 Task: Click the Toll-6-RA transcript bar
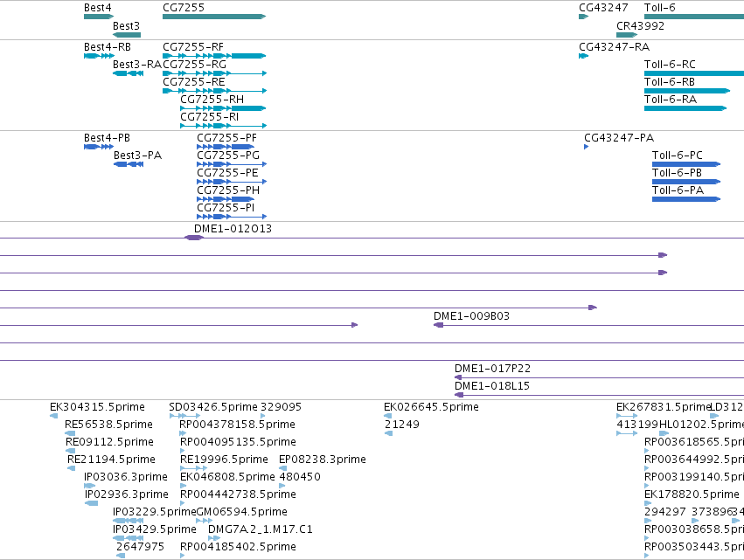[685, 108]
